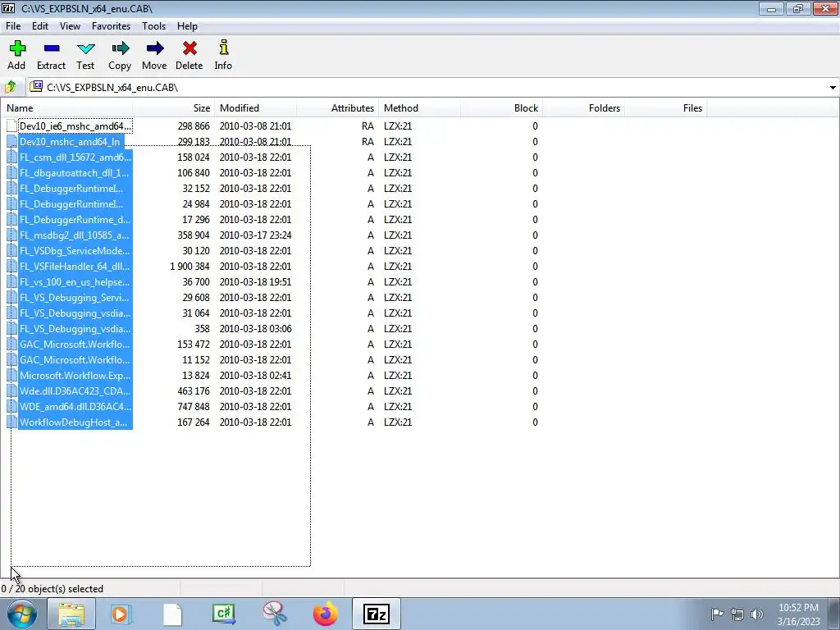
Task: Go up one folder level
Action: click(x=10, y=87)
